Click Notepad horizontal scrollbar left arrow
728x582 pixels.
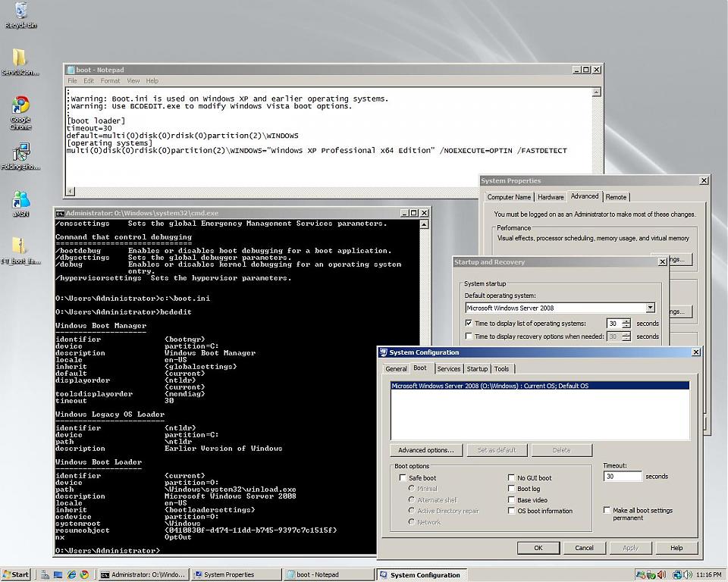(x=71, y=191)
